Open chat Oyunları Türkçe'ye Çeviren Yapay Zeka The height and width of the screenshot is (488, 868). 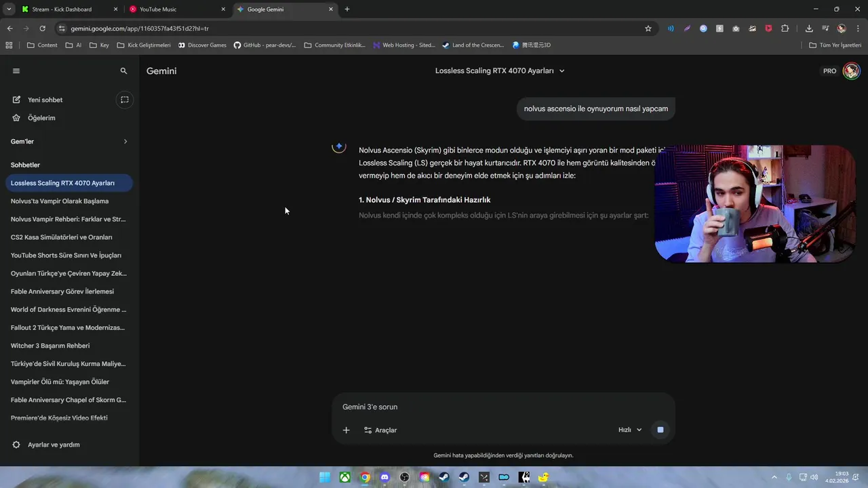(68, 273)
